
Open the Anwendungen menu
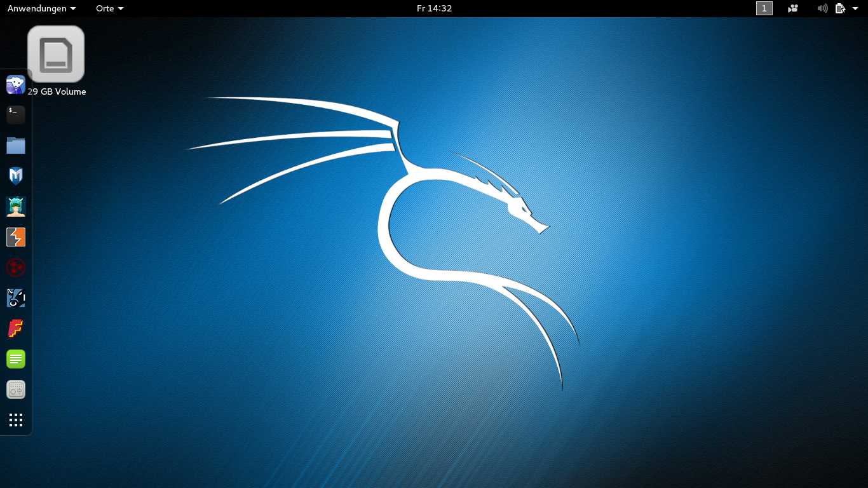(42, 8)
